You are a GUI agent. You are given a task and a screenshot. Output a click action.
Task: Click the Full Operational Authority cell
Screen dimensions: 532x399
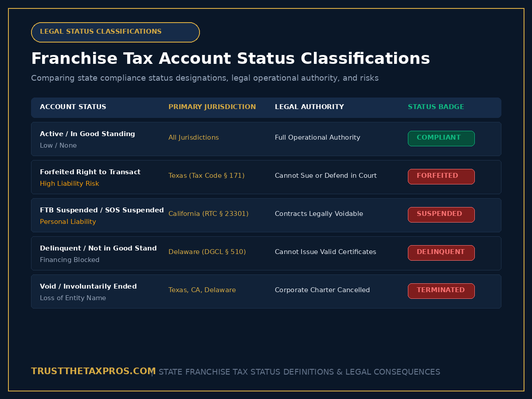tap(317, 137)
